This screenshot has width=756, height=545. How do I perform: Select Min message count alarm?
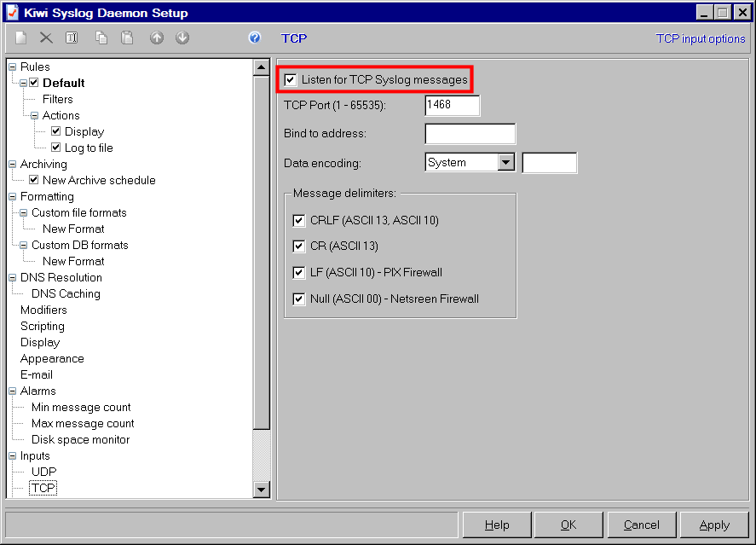(x=81, y=408)
